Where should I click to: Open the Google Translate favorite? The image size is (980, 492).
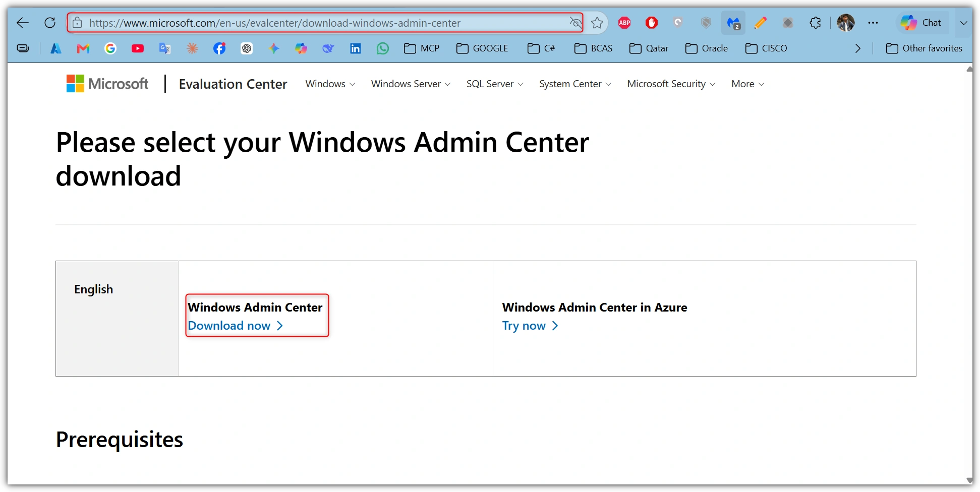(x=165, y=48)
